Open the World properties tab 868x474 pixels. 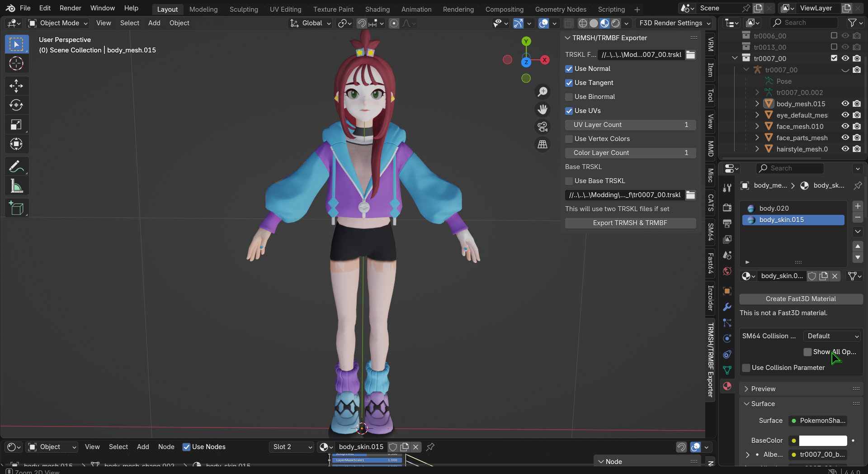pos(727,271)
